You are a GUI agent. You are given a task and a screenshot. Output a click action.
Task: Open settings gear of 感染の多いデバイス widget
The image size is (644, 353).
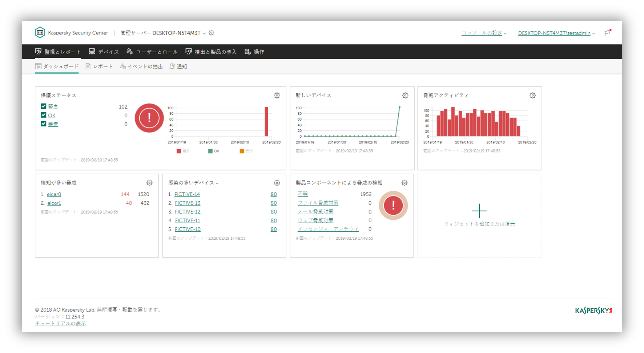point(277,183)
